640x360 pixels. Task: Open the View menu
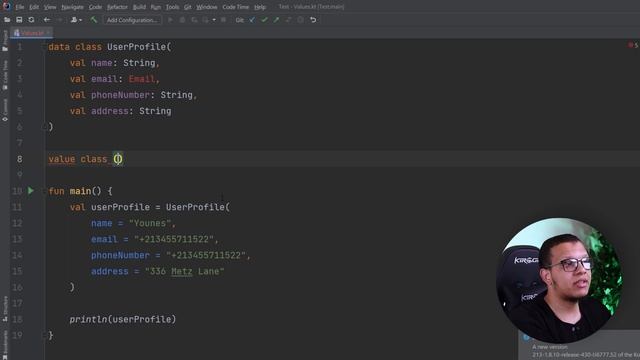(x=50, y=7)
